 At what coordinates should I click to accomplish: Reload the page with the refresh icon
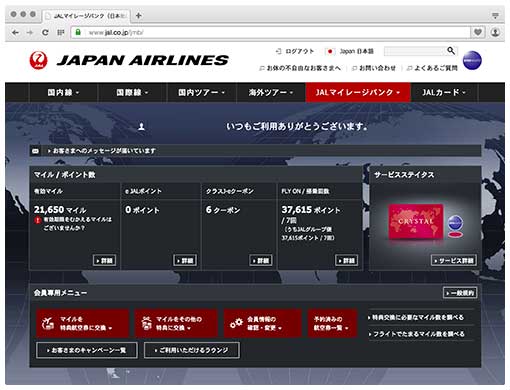pyautogui.click(x=45, y=32)
